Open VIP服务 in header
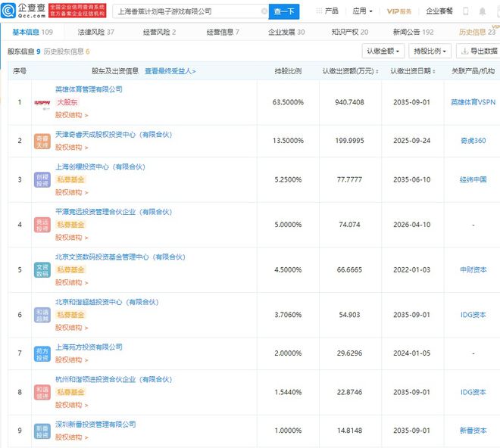Screen dimensions: 500x448 click(399, 11)
